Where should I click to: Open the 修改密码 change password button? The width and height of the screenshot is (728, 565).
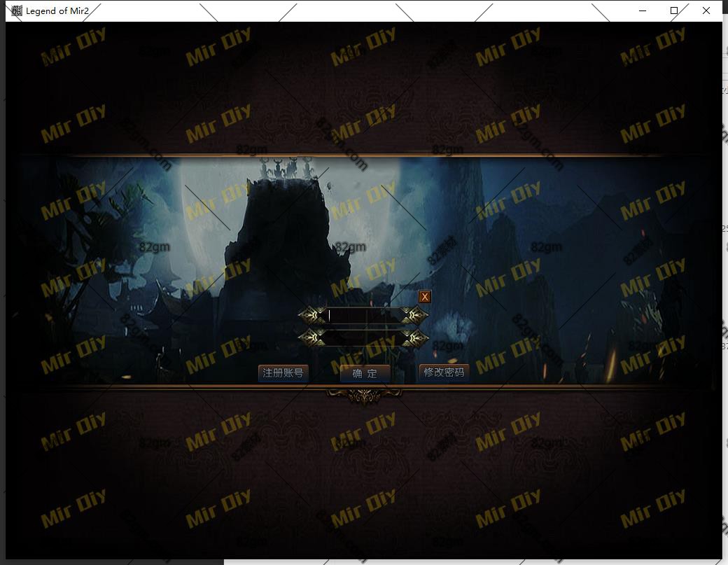click(444, 372)
